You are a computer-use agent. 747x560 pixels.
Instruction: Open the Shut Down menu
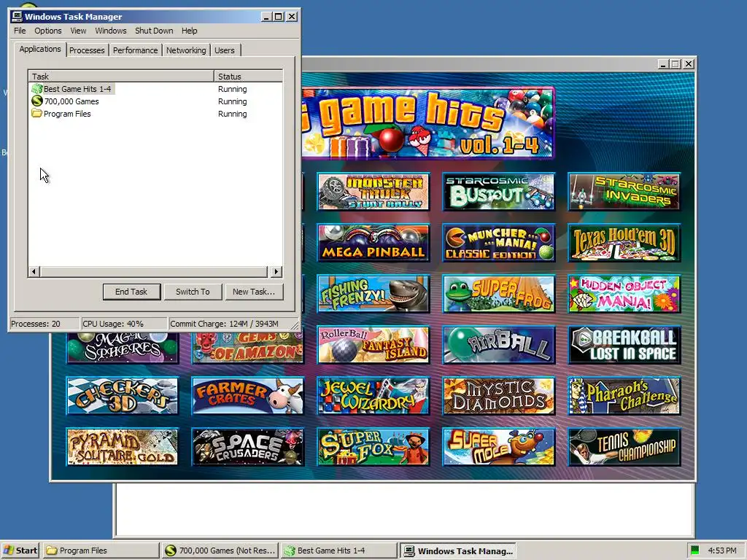pos(154,31)
